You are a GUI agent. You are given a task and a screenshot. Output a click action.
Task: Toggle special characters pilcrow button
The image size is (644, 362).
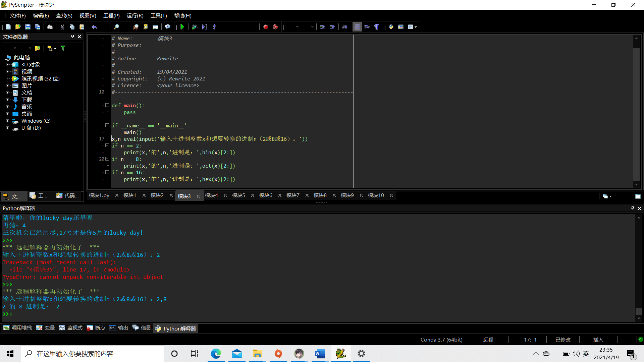click(377, 27)
